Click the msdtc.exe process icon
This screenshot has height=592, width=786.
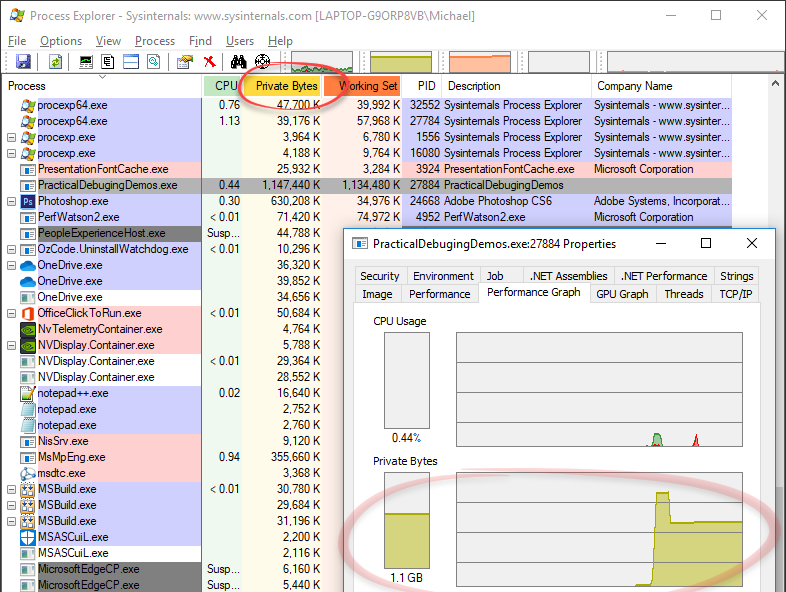coord(28,473)
